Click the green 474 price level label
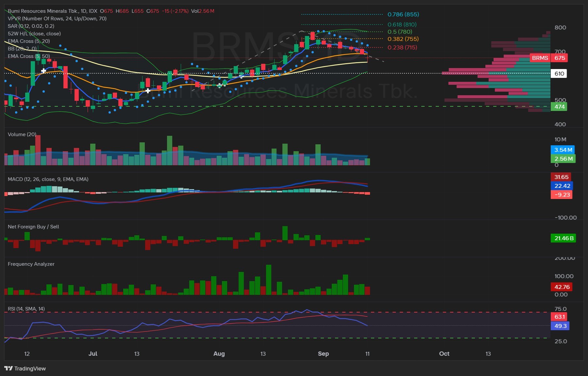Image resolution: width=588 pixels, height=376 pixels. pyautogui.click(x=559, y=107)
